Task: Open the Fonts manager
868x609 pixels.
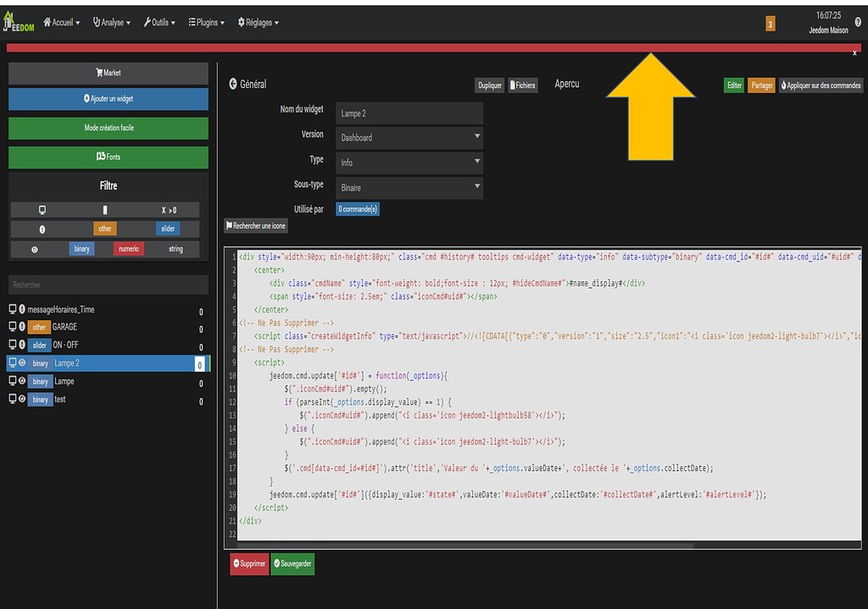Action: click(x=108, y=157)
